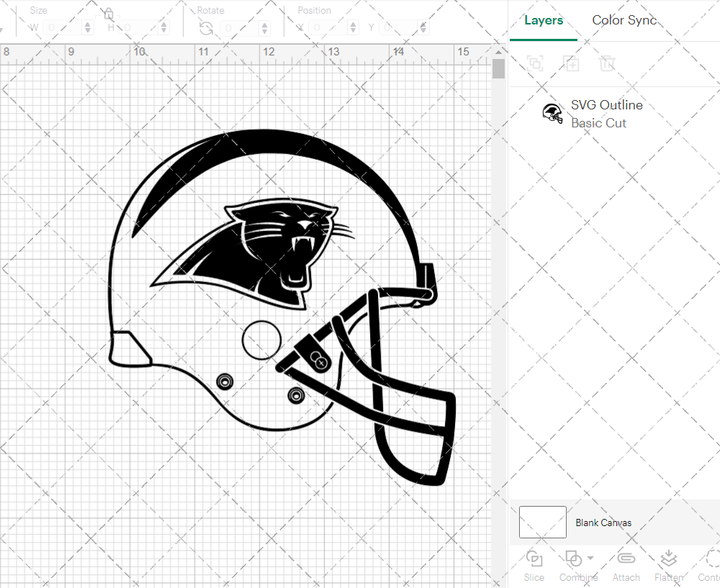
Task: Switch to the Layers tab
Action: 544,21
